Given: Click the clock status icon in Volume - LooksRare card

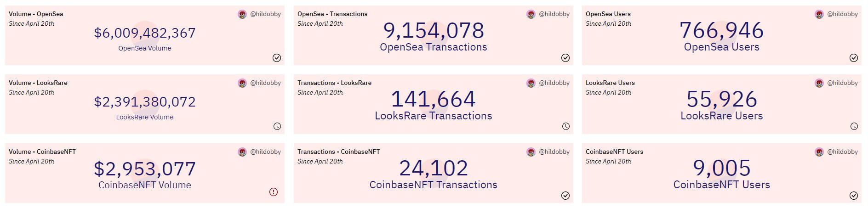Looking at the screenshot, I should click(277, 126).
